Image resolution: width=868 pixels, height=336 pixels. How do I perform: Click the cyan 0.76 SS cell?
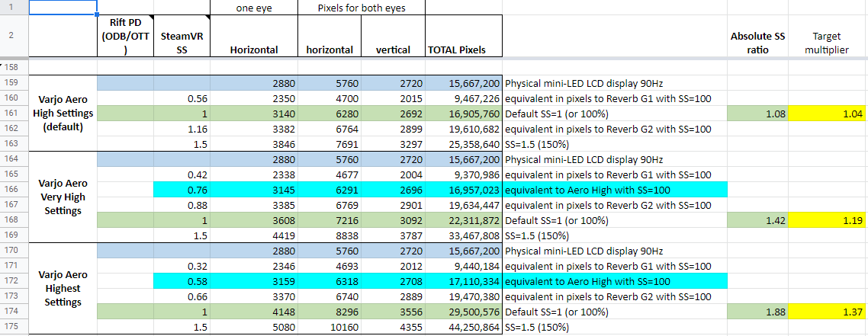(x=182, y=190)
